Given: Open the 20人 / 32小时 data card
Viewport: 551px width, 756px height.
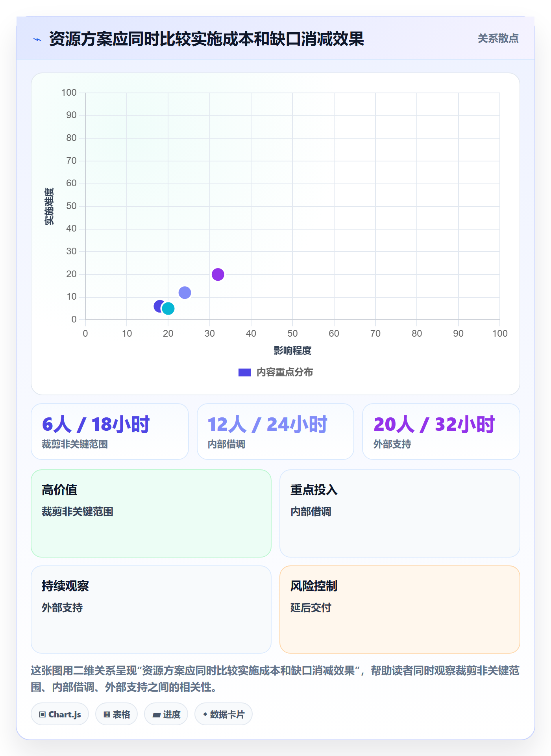Looking at the screenshot, I should (x=441, y=432).
